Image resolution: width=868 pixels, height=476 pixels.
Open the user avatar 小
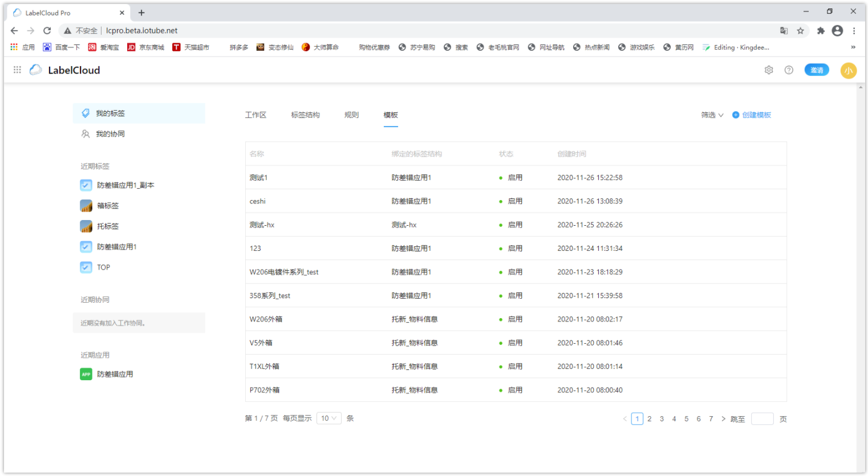(849, 70)
